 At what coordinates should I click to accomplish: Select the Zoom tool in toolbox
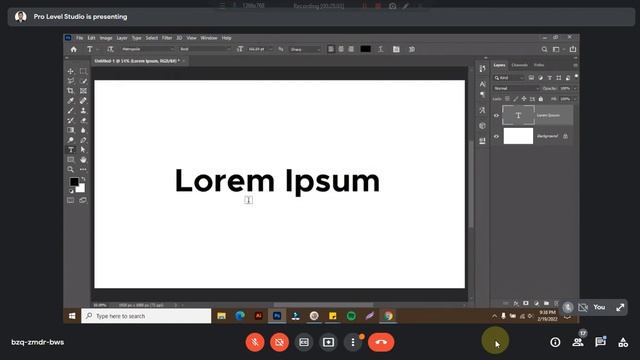coord(71,169)
